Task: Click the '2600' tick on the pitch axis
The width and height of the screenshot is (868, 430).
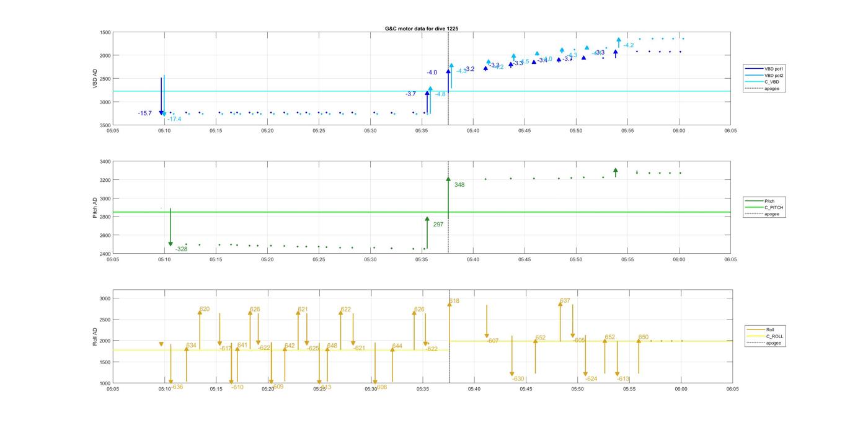Action: [105, 236]
